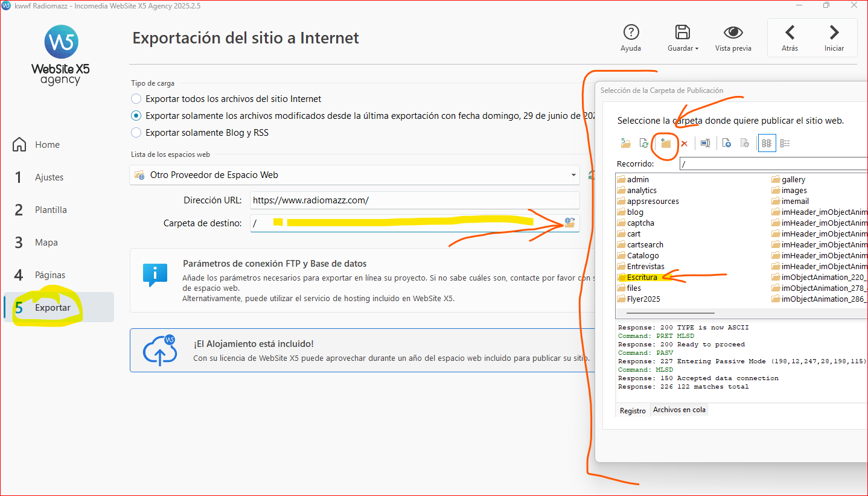
Task: Browse for destination folder icon
Action: [569, 223]
